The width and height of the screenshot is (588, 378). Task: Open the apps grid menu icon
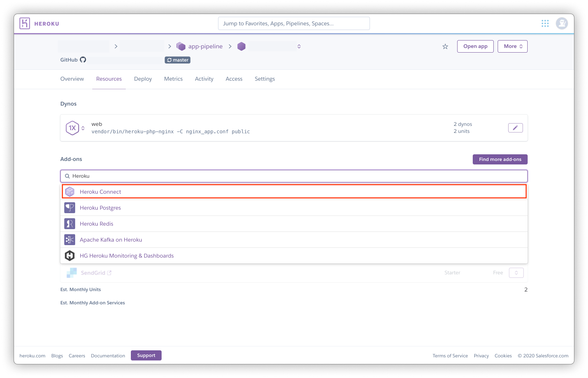point(545,23)
